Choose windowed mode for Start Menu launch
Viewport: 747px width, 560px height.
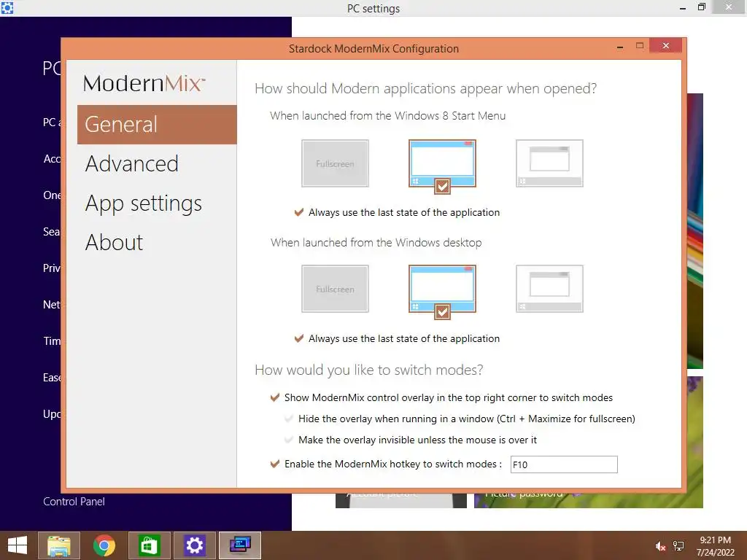tap(549, 163)
